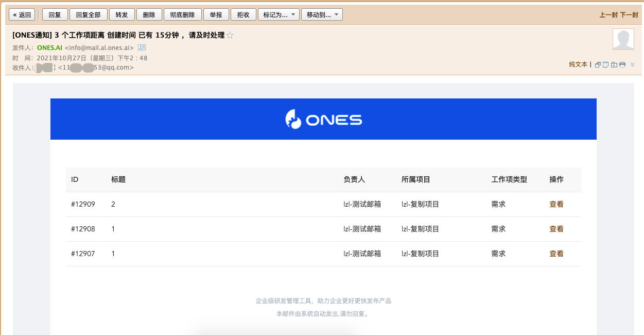This screenshot has height=335, width=644.
Task: Click lzl-复制项目 in row #12909
Action: tap(420, 204)
